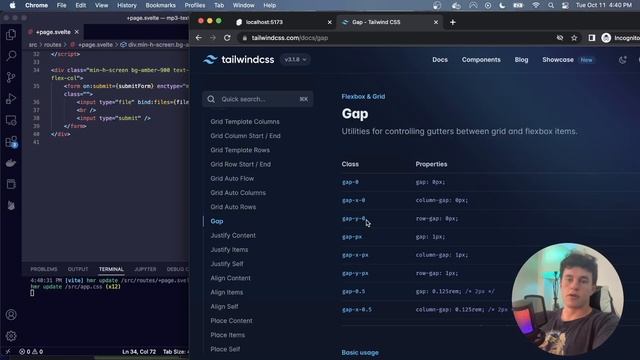Open Components in Tailwind navigation
The height and width of the screenshot is (360, 640).
(481, 60)
